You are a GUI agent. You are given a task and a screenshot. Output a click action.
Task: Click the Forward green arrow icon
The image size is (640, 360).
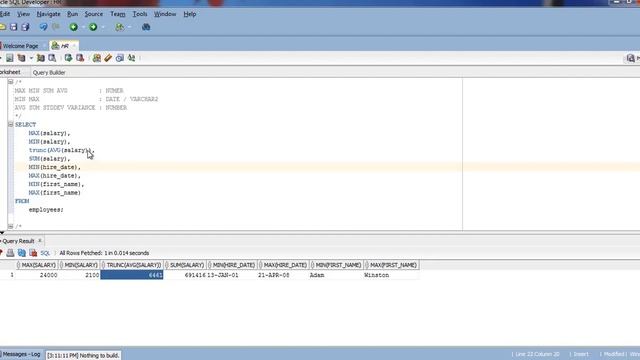point(93,27)
